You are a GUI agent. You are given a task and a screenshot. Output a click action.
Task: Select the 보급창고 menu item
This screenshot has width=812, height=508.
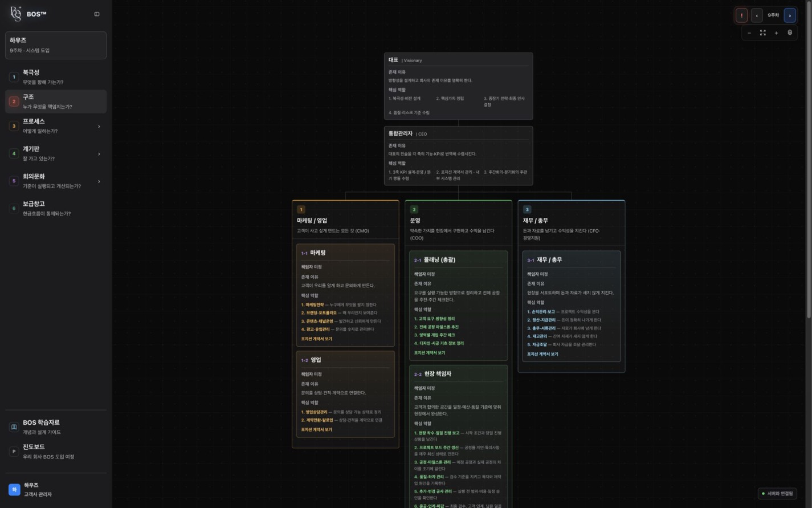[x=56, y=208]
